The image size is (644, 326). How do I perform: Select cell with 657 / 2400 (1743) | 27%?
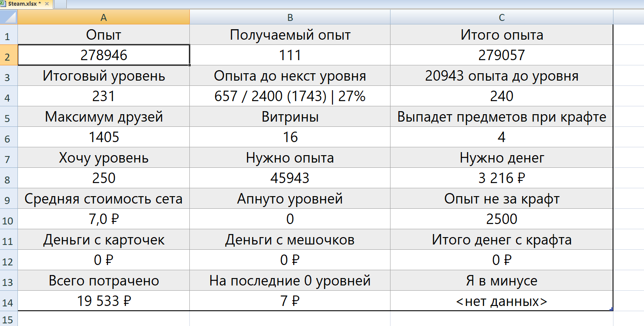pyautogui.click(x=290, y=96)
